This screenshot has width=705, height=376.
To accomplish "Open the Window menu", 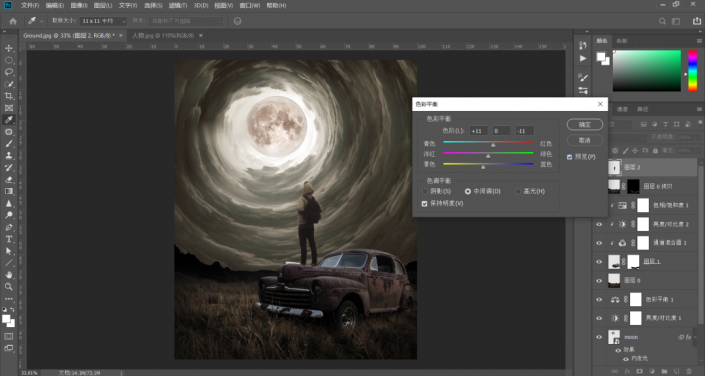I will (x=250, y=6).
